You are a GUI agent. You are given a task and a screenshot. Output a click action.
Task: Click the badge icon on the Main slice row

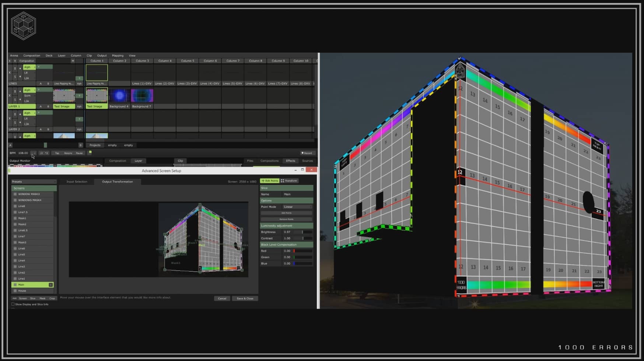[x=51, y=285]
